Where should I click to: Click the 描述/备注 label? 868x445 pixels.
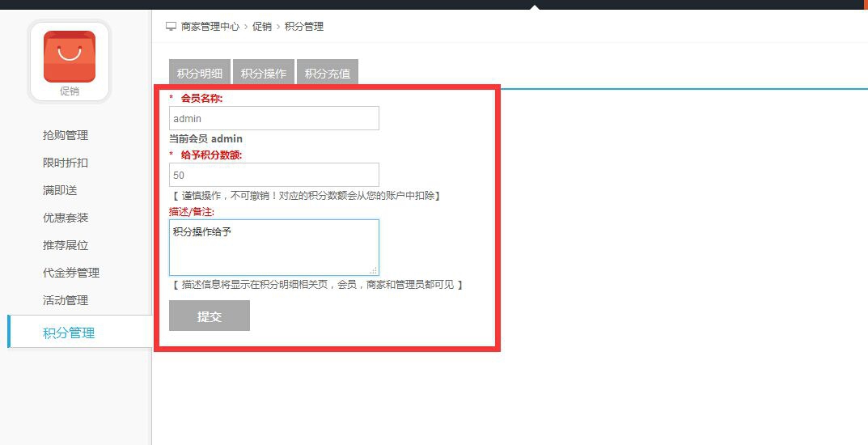192,211
